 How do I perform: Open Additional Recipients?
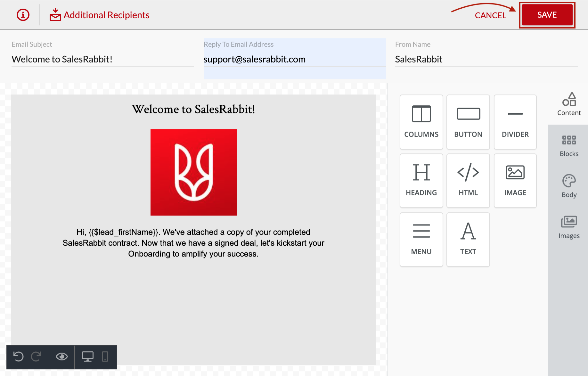pyautogui.click(x=100, y=15)
